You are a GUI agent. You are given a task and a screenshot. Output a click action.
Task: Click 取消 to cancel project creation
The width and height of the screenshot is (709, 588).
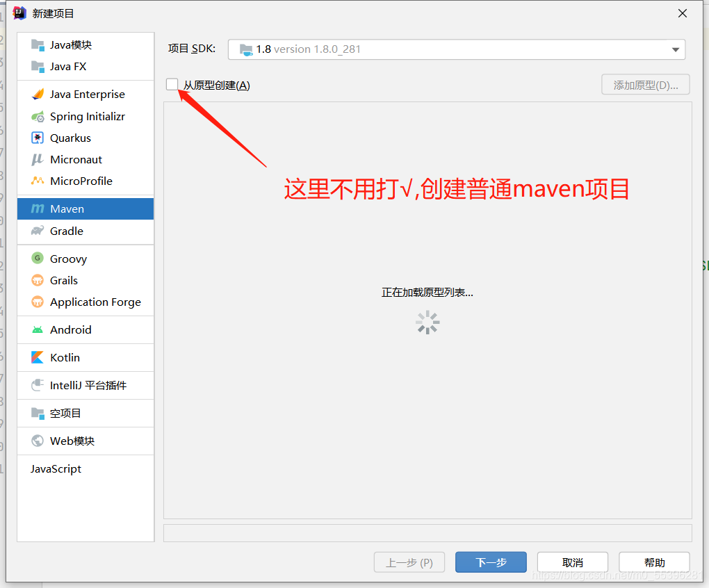pos(572,562)
